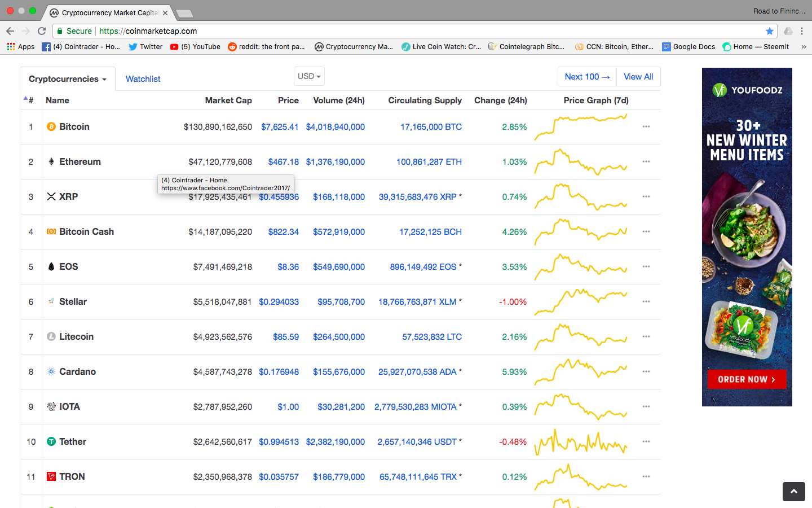Open the Ethereum name link
The height and width of the screenshot is (508, 812).
(80, 161)
